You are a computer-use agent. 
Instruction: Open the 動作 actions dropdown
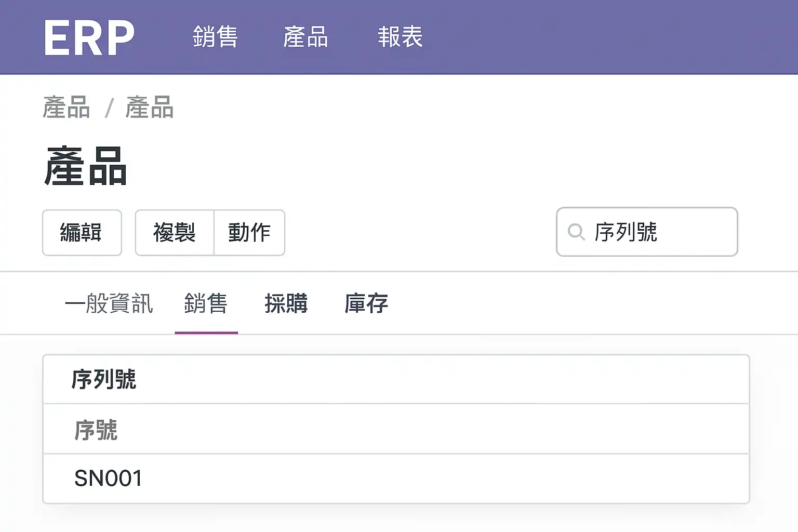pos(249,233)
